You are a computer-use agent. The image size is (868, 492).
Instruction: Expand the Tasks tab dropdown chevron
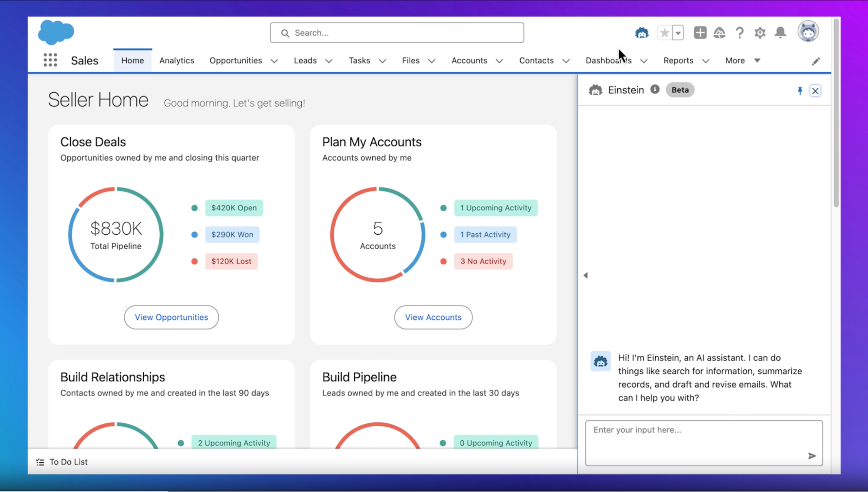[382, 61]
